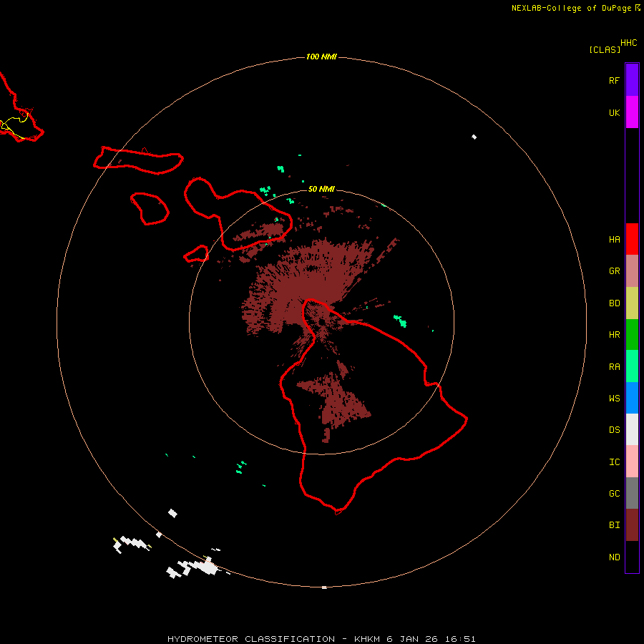Viewport: 644px width, 644px height.
Task: Click the IC pink color swatch
Action: (632, 462)
